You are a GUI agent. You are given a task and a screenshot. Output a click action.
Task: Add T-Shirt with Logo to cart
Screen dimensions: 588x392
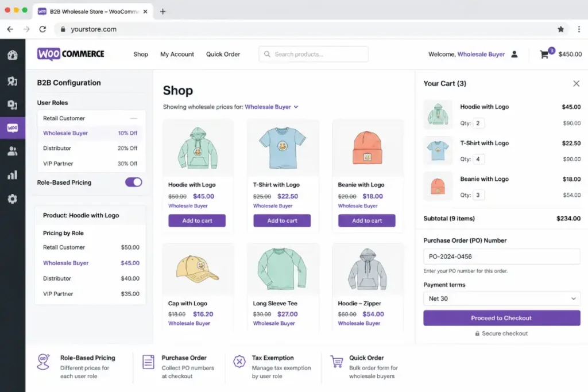(282, 221)
